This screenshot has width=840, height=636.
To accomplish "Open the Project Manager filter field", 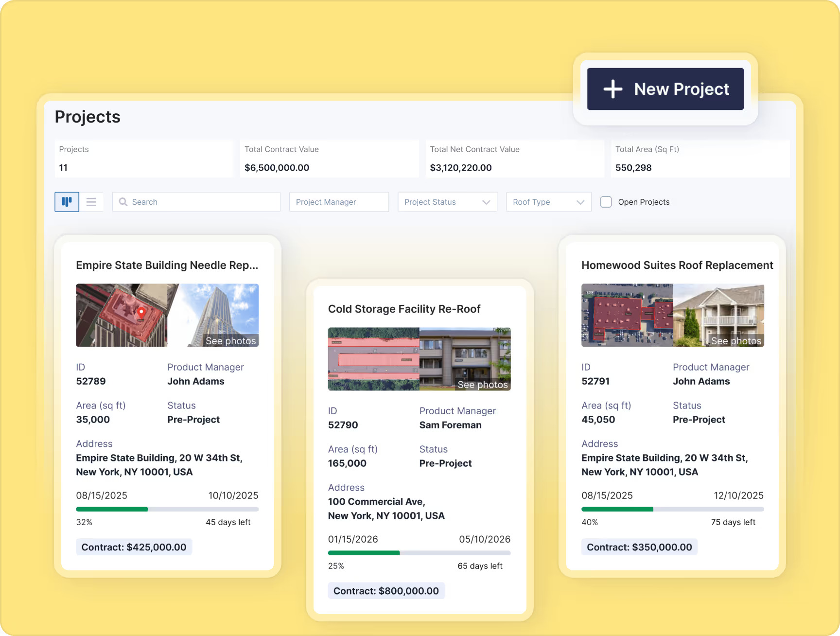I will pyautogui.click(x=339, y=202).
